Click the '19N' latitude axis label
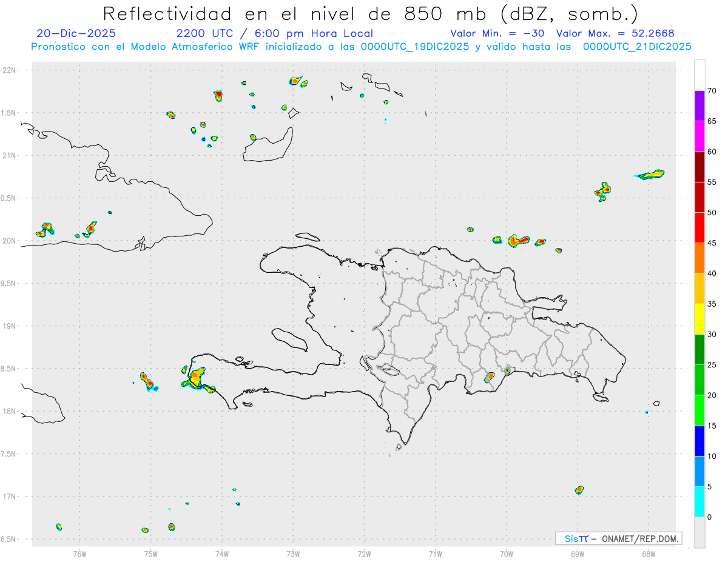This screenshot has width=728, height=562. pyautogui.click(x=10, y=326)
